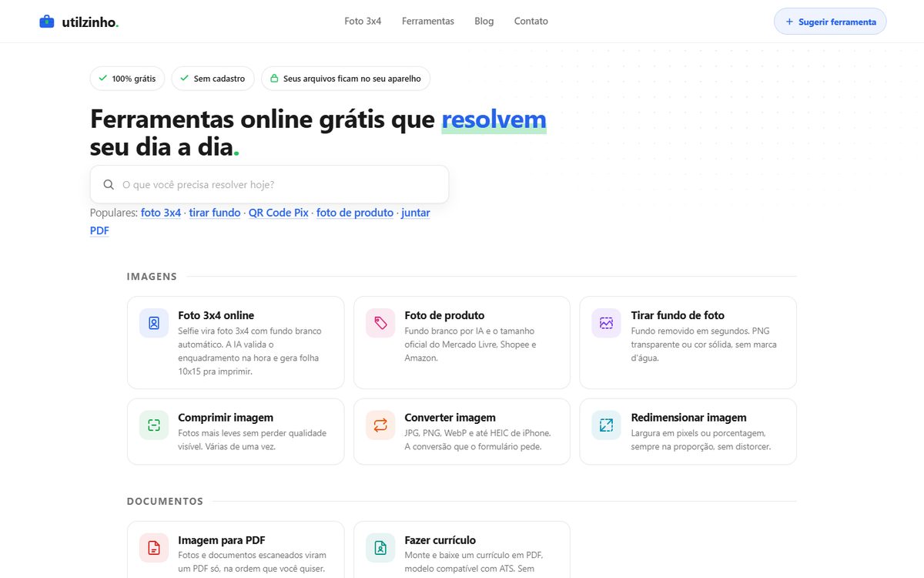
Task: Click the highlighted word 'resolvem' in headline
Action: click(494, 119)
